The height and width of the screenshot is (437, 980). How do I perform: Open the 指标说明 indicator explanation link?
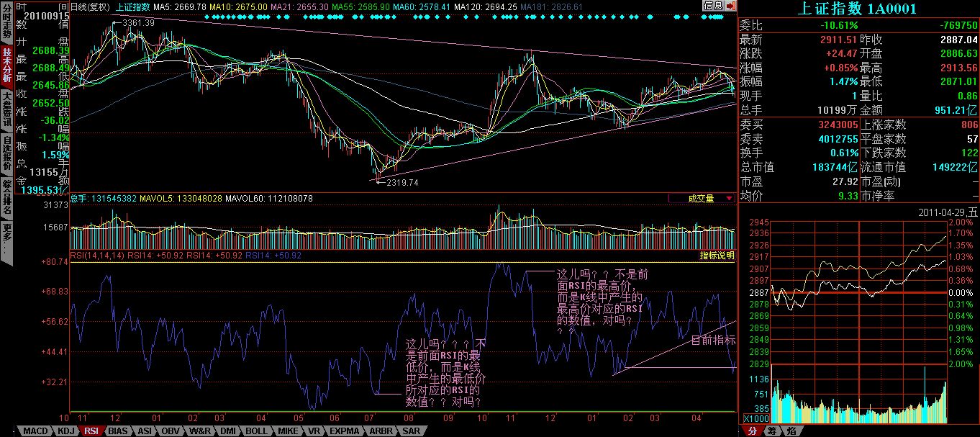[717, 256]
